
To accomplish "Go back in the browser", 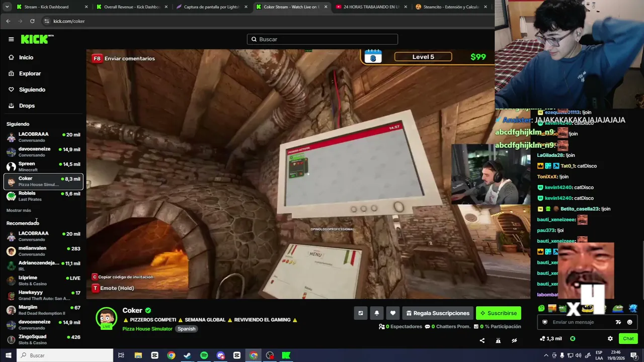I will coord(8,21).
